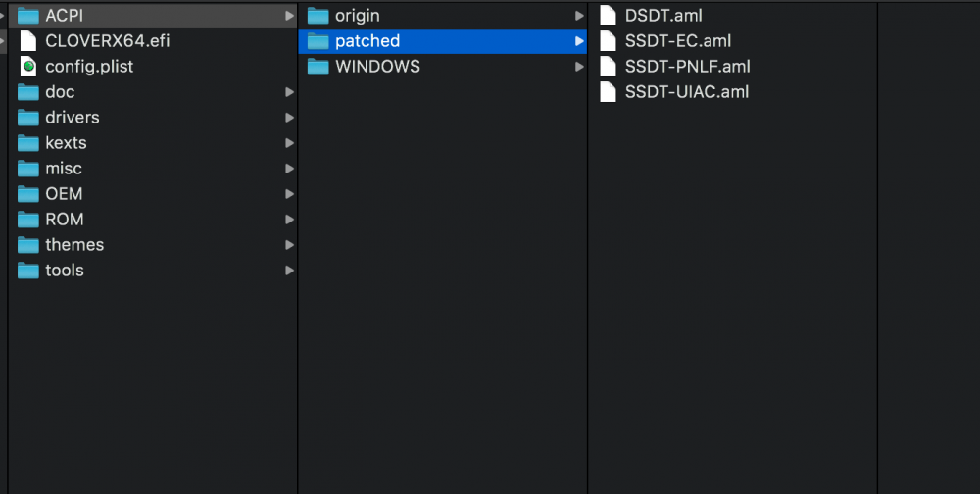Click the config.plist file icon
This screenshot has height=494, width=980.
[x=27, y=67]
